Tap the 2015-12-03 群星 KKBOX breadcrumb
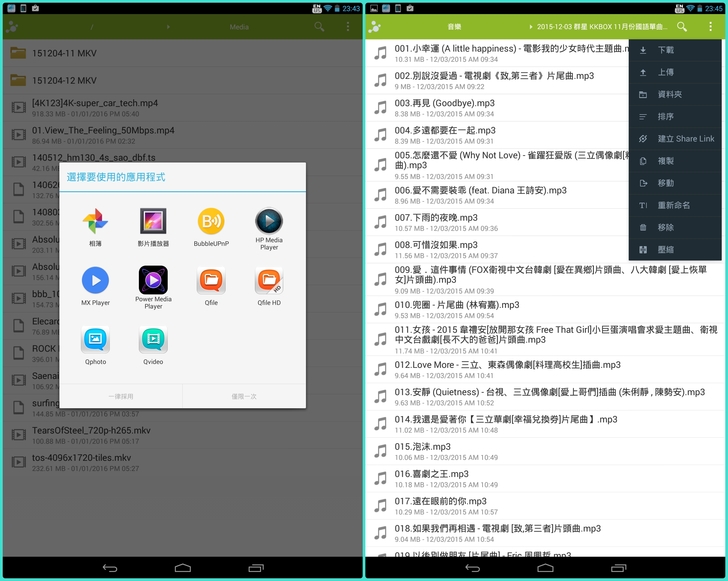 602,27
